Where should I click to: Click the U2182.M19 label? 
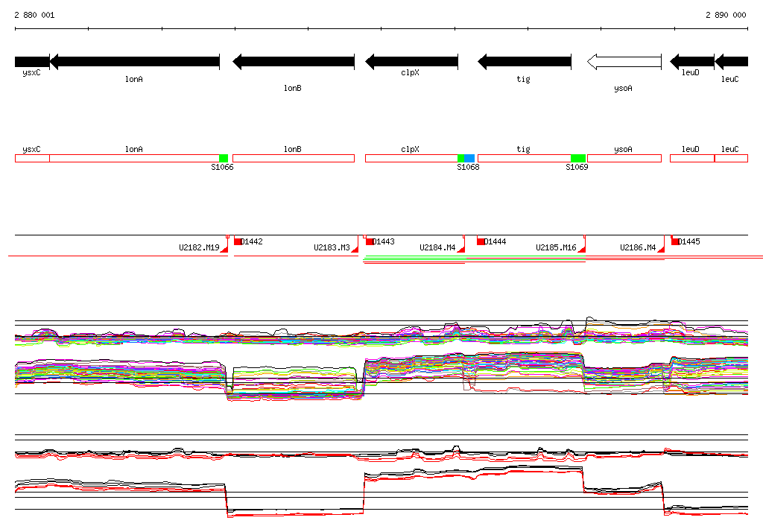(199, 248)
